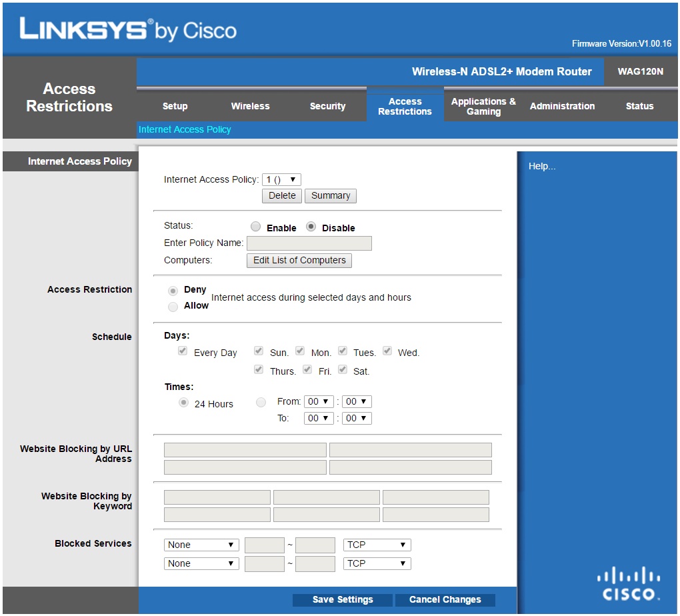Toggle the Mon. checkbox
This screenshot has width=680, height=616.
300,351
